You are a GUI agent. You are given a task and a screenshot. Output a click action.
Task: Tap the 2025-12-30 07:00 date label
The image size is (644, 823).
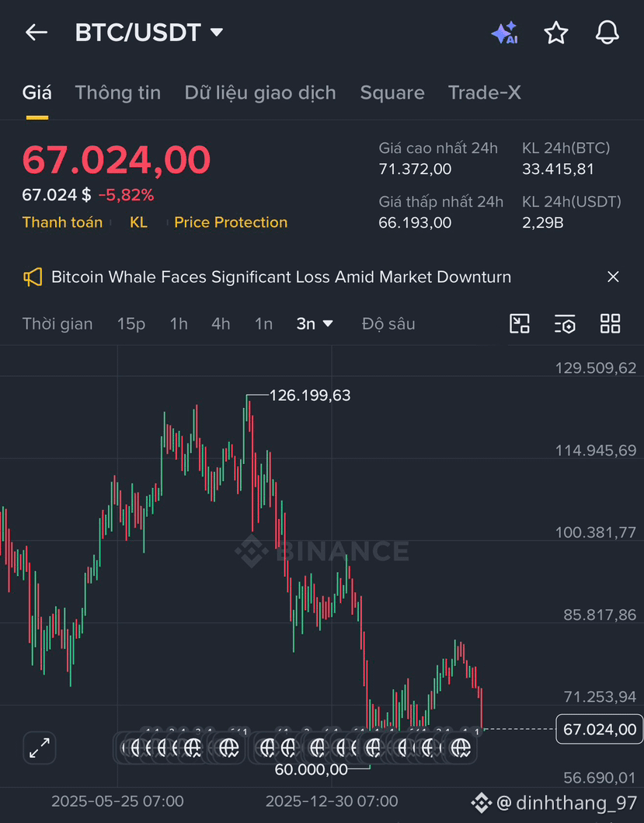(x=331, y=801)
